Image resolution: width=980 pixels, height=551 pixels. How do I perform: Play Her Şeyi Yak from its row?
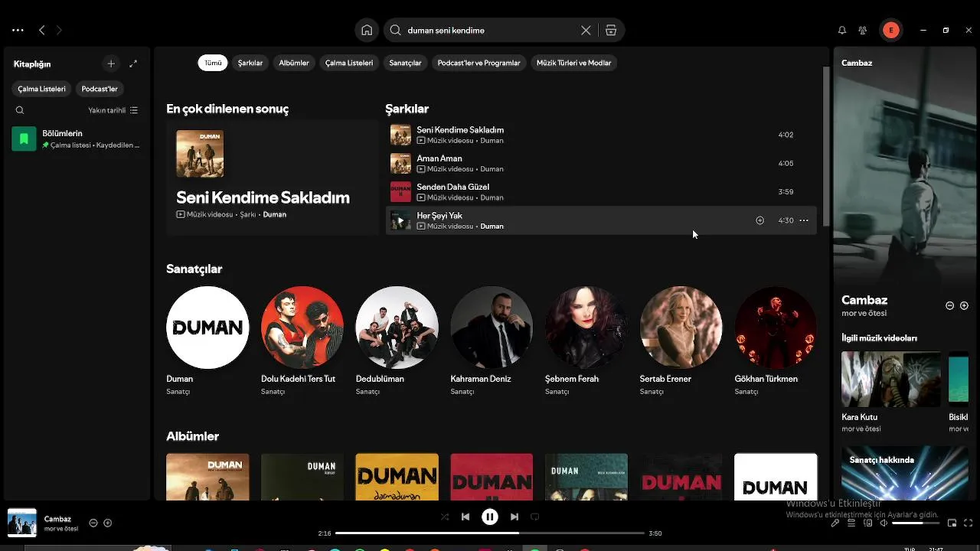(x=400, y=220)
